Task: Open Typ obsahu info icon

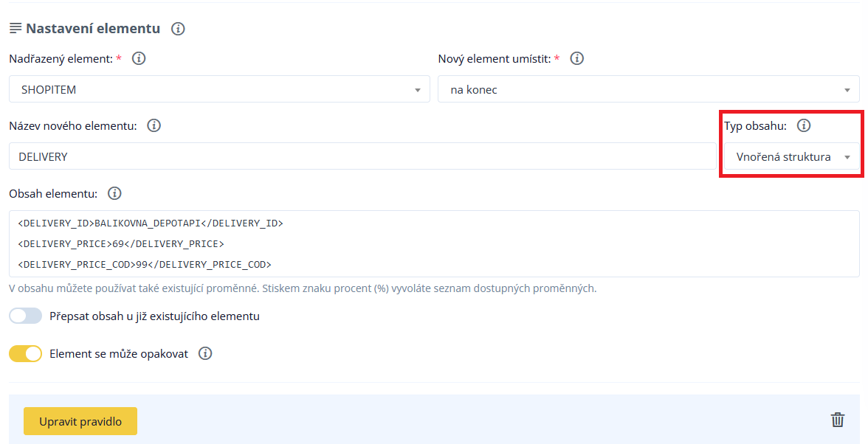Action: pyautogui.click(x=804, y=125)
